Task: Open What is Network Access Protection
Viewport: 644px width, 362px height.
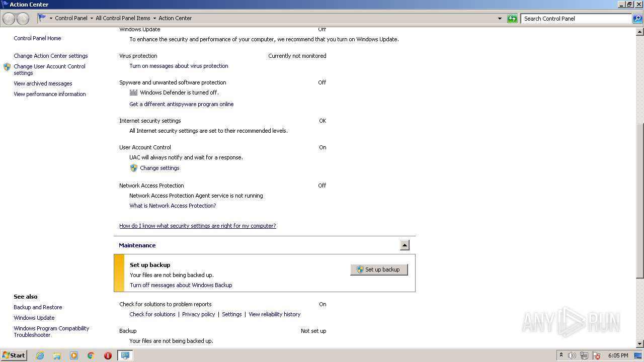Action: 173,206
